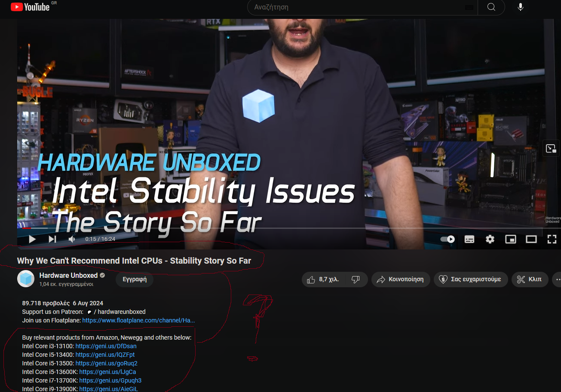
Task: Mute the video volume
Action: (x=72, y=239)
